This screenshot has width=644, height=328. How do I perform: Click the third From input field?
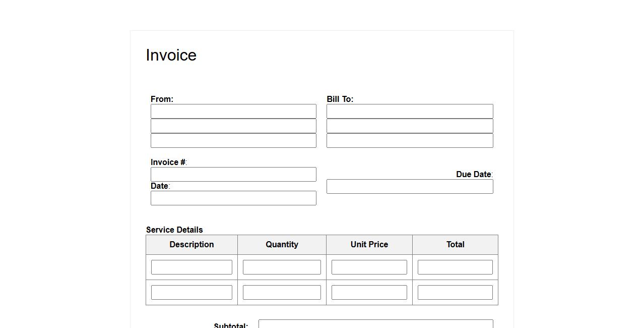tap(233, 140)
